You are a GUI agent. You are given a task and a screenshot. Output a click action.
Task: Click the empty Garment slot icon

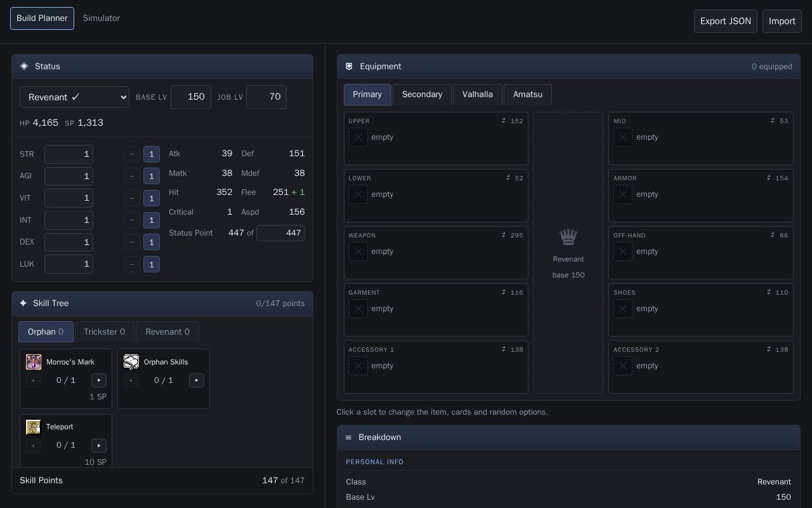358,309
